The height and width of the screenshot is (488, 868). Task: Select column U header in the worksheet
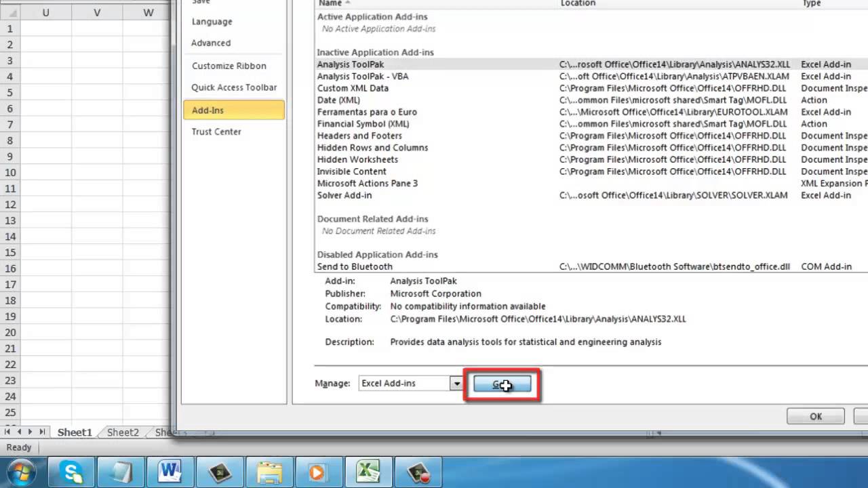click(x=45, y=12)
